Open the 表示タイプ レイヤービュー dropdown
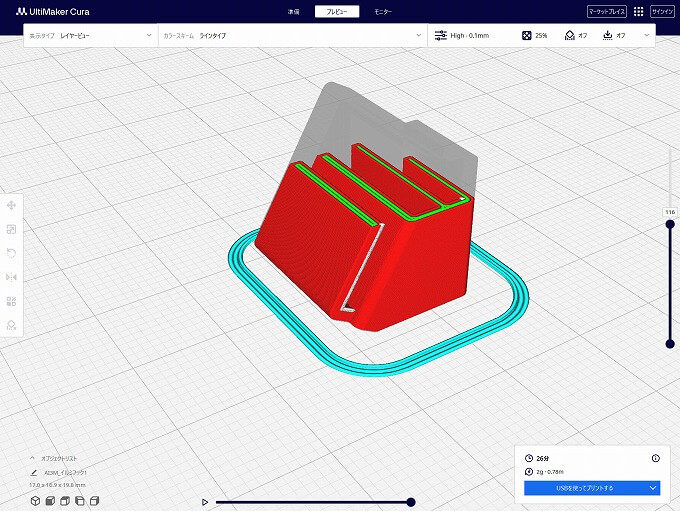Image resolution: width=680 pixels, height=511 pixels. pyautogui.click(x=90, y=35)
